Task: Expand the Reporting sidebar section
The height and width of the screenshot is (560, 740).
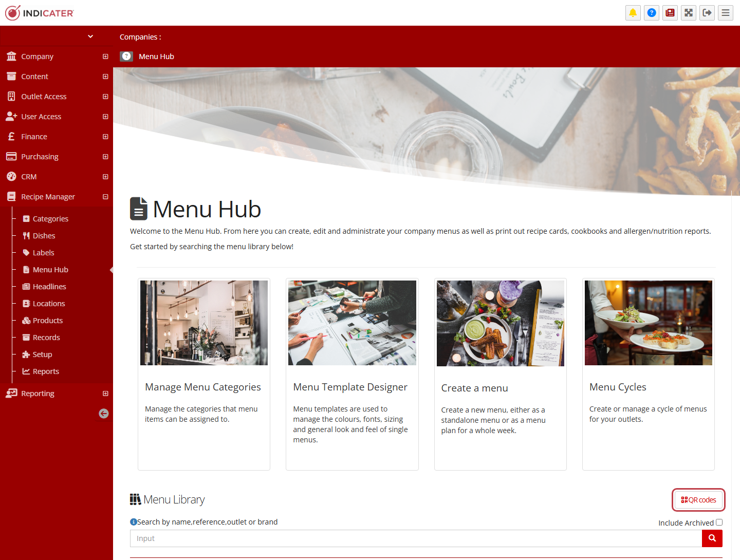Action: 105,394
